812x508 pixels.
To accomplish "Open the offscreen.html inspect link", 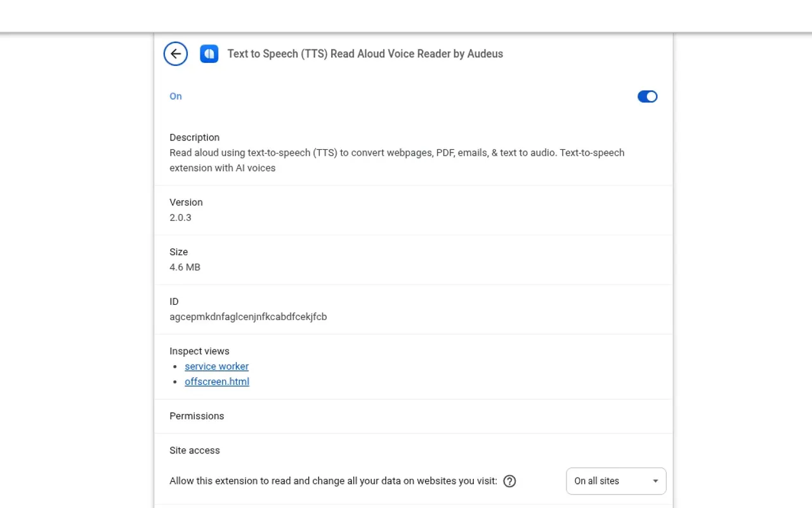I will [217, 382].
